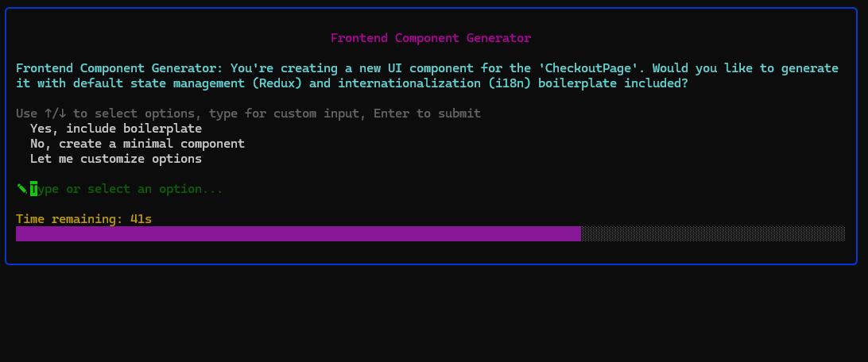Click the magenta "Frontend Component Generator" title

click(431, 38)
